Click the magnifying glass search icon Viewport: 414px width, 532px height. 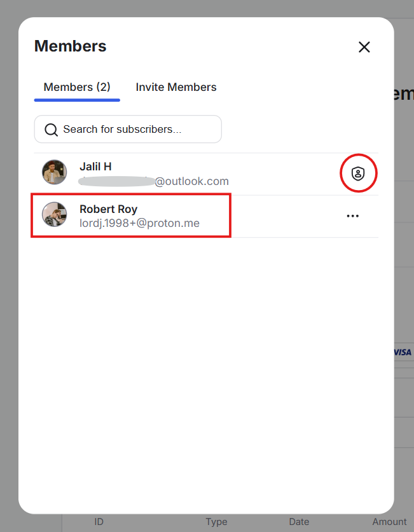52,130
